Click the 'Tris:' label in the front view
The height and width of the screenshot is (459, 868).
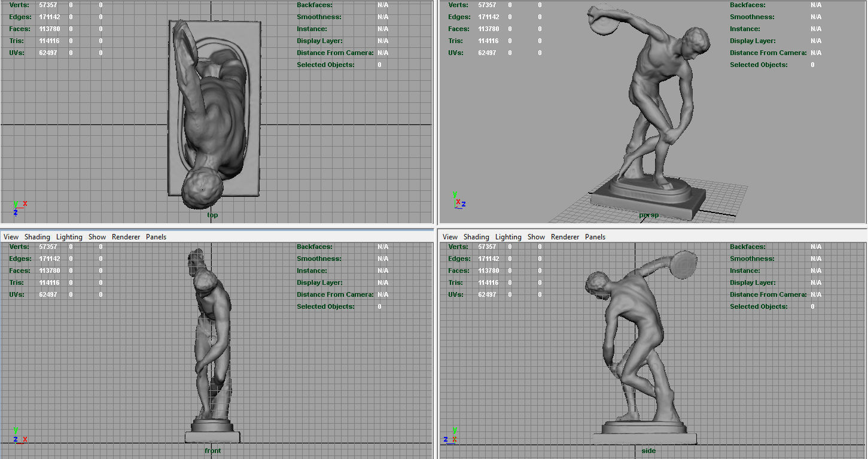(17, 282)
